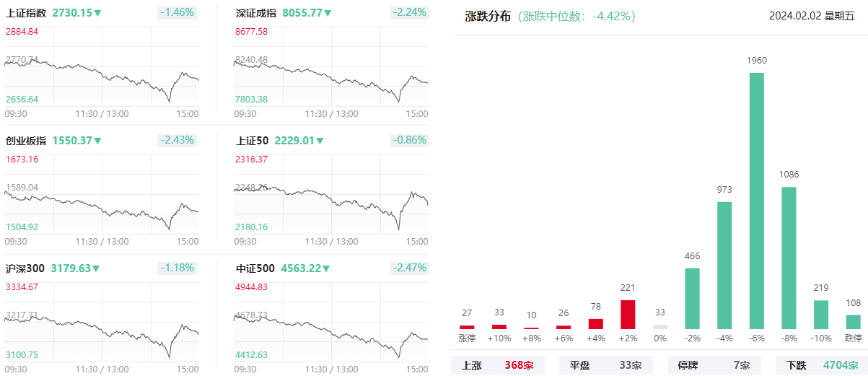Select the -2.47% badge for 中证500

[410, 268]
